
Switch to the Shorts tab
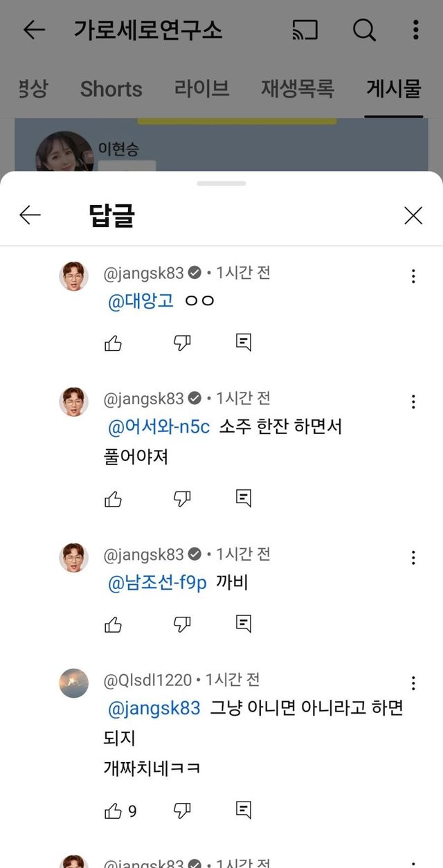point(111,89)
